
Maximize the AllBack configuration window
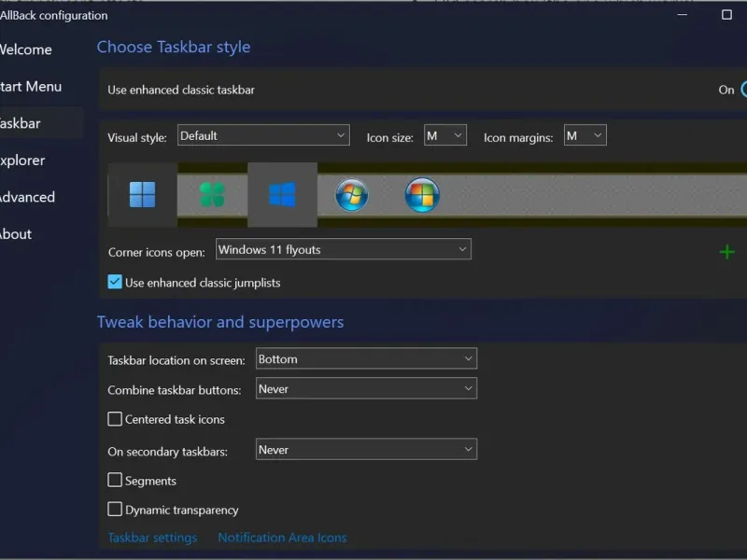click(727, 15)
